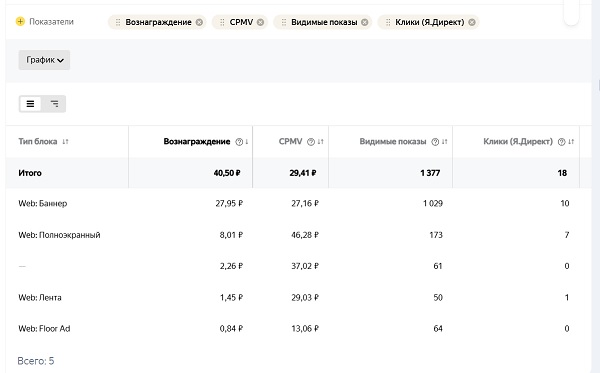This screenshot has width=600, height=373.
Task: Show help for the Видимые показы column
Action: (435, 142)
